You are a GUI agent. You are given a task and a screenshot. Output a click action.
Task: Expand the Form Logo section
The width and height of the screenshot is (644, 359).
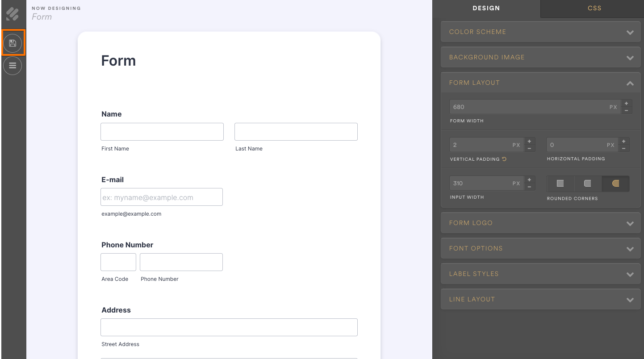click(x=540, y=223)
